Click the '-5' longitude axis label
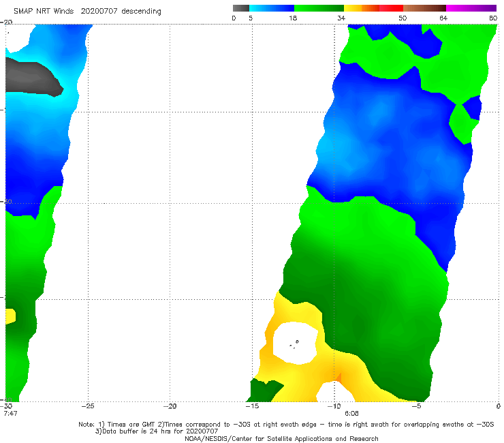504x443 pixels. [416, 406]
